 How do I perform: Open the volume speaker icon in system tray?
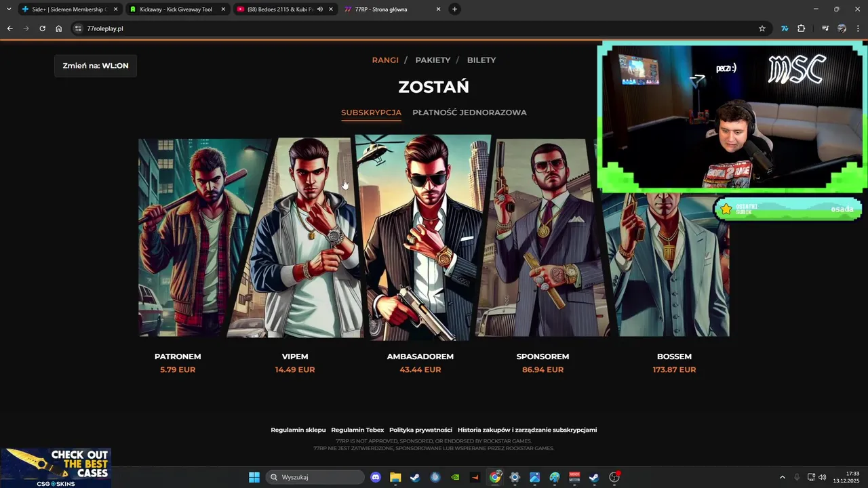[x=822, y=477]
